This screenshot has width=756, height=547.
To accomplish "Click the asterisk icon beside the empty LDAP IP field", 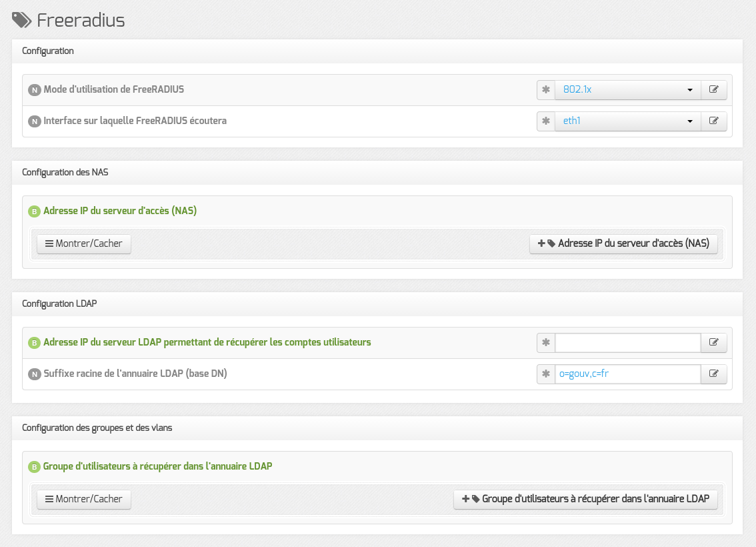I will point(546,342).
